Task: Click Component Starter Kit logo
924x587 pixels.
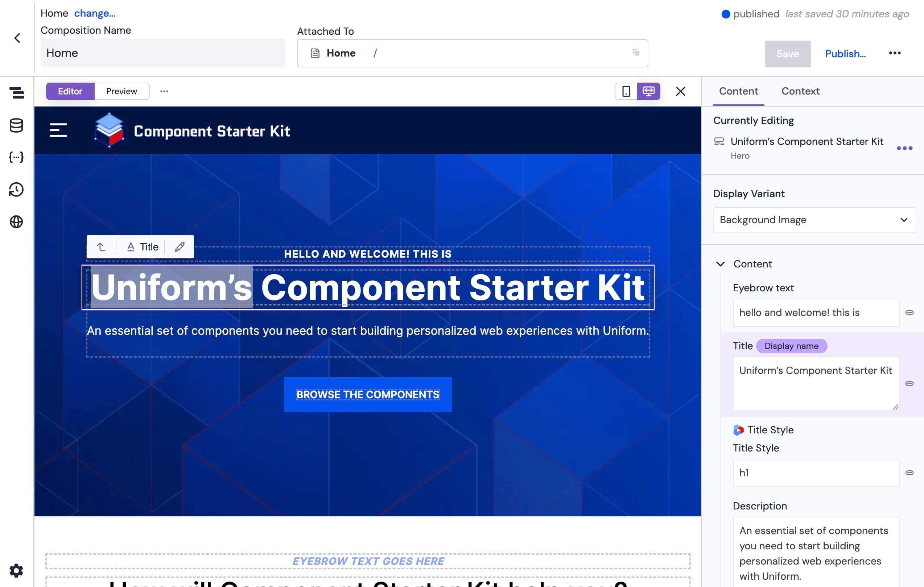Action: [192, 130]
